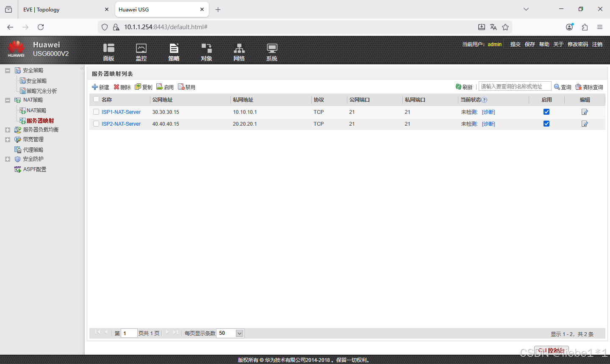This screenshot has height=364, width=610.
Task: Open the browser account icon
Action: pyautogui.click(x=569, y=27)
